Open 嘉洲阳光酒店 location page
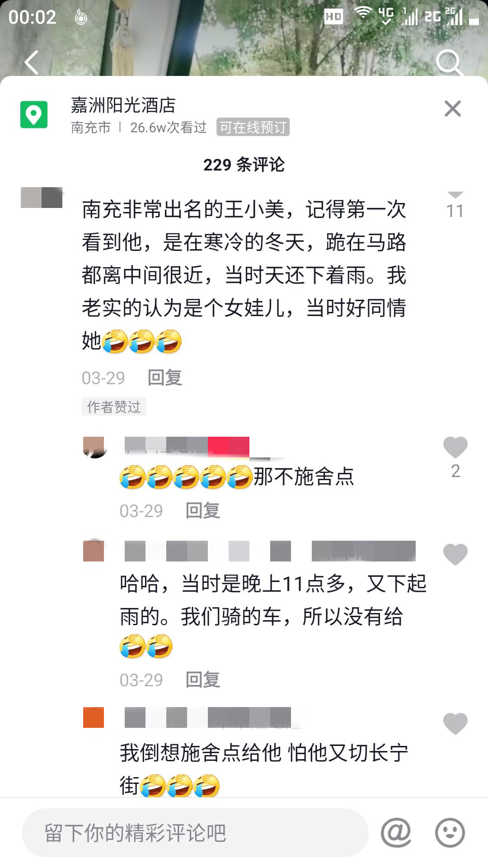 coord(123,105)
